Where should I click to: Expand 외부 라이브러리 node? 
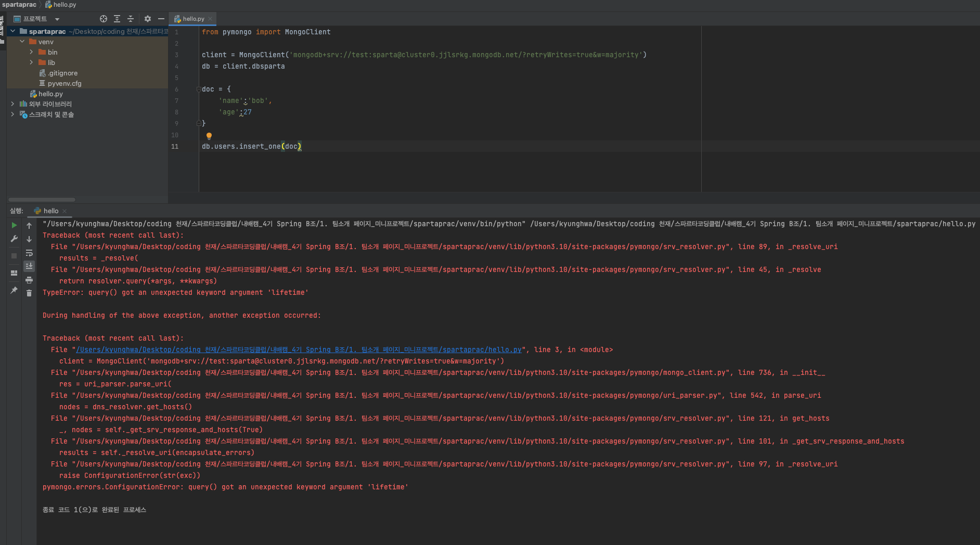(x=13, y=104)
